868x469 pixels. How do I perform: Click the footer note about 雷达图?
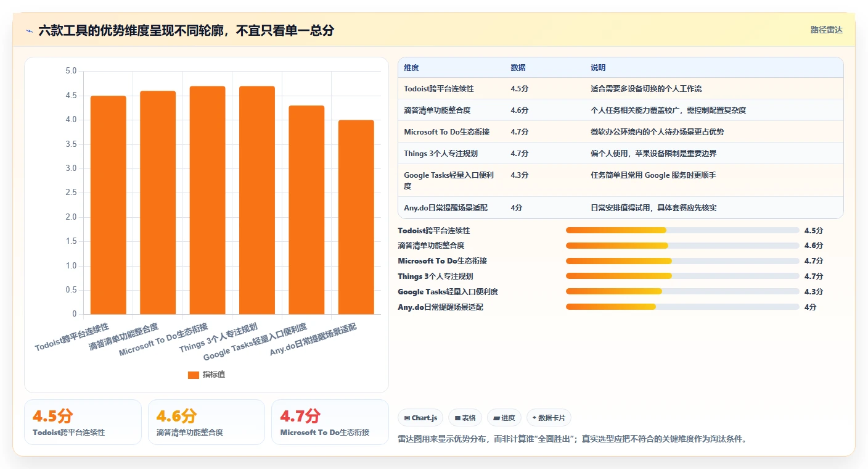[573, 439]
